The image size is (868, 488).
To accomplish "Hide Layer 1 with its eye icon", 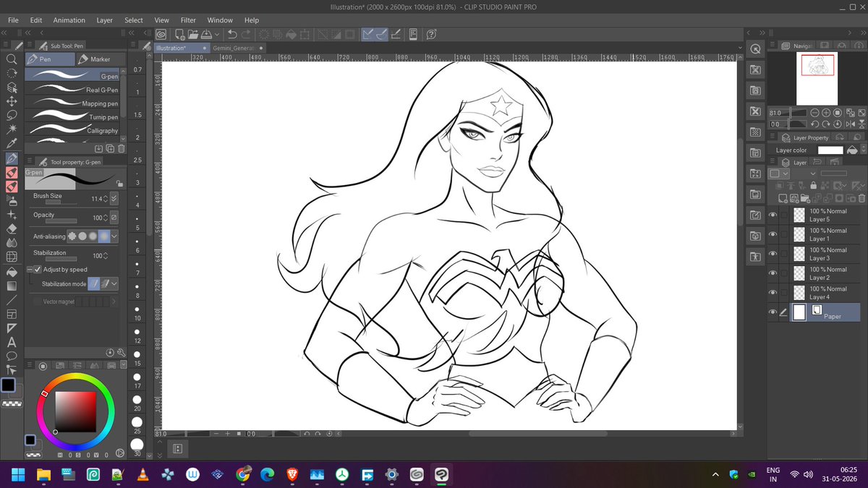I will point(773,234).
